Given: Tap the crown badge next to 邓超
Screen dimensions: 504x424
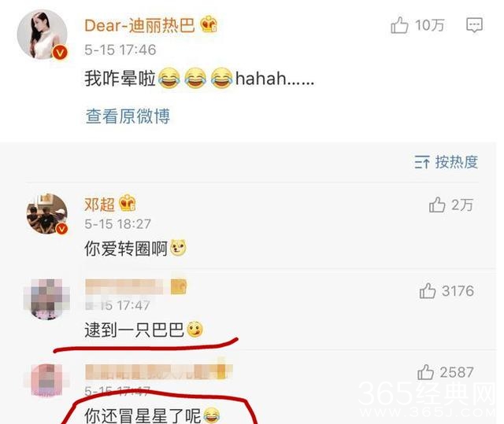Looking at the screenshot, I should [128, 203].
